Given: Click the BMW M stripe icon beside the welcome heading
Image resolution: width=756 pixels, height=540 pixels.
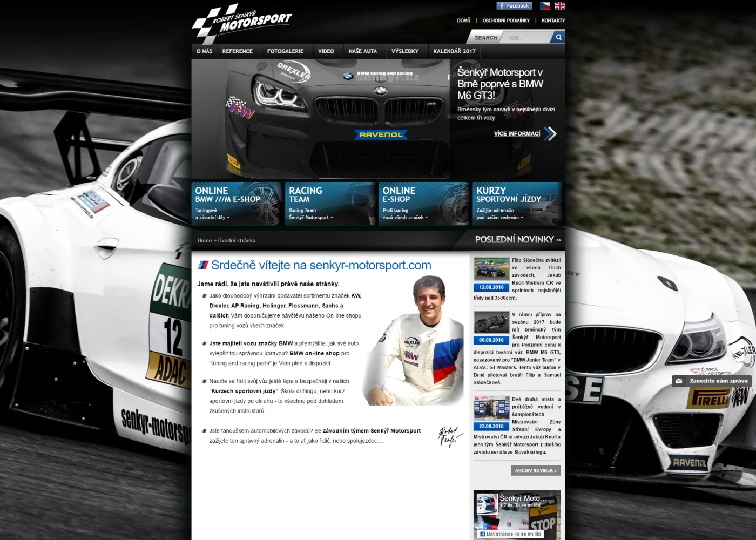Looking at the screenshot, I should pyautogui.click(x=203, y=265).
